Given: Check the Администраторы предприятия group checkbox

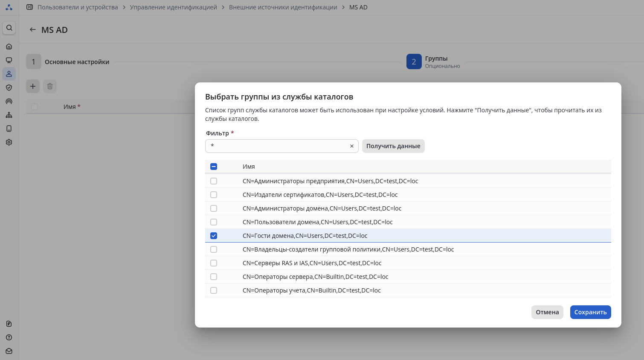Looking at the screenshot, I should [x=214, y=181].
